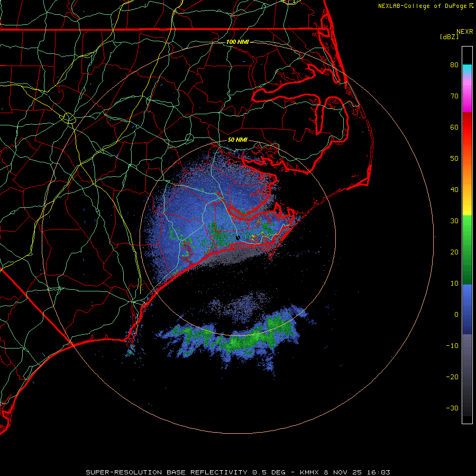The image size is (476, 476).
Task: Click the -30 value on the dBZ scale
Action: pyautogui.click(x=452, y=408)
